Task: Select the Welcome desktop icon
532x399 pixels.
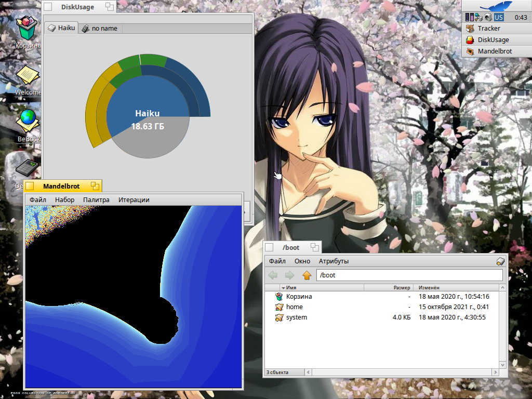Action: (x=27, y=76)
